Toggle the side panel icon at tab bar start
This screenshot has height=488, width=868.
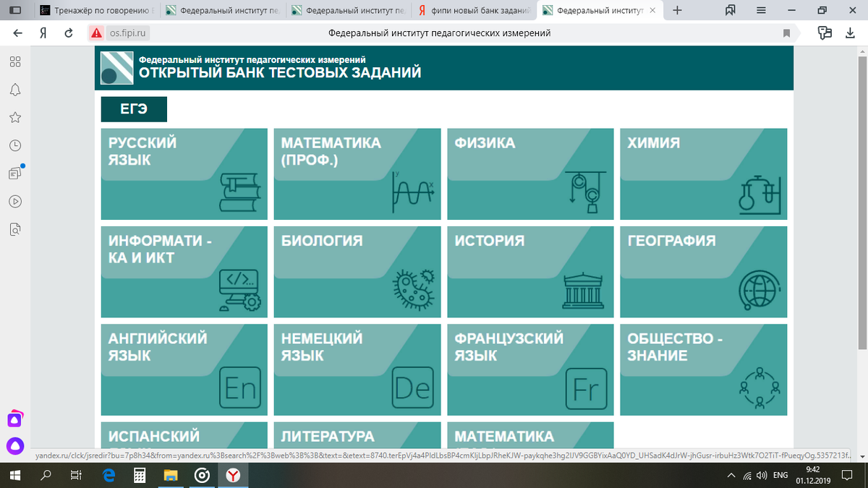(x=16, y=10)
